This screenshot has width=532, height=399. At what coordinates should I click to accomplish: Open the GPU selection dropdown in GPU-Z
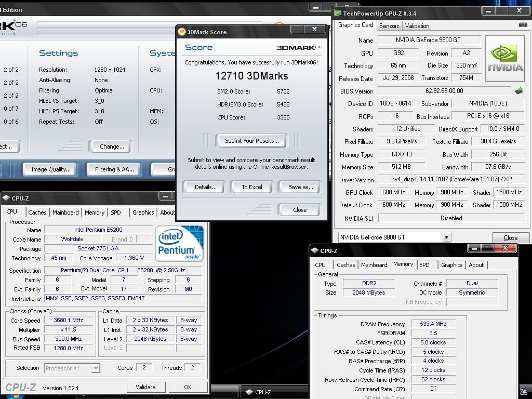[446, 237]
